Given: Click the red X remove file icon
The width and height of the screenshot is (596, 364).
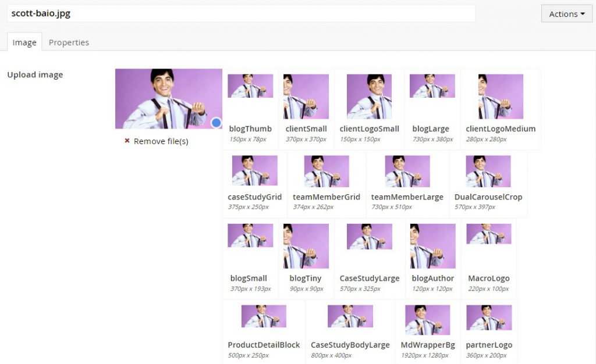Looking at the screenshot, I should point(127,141).
